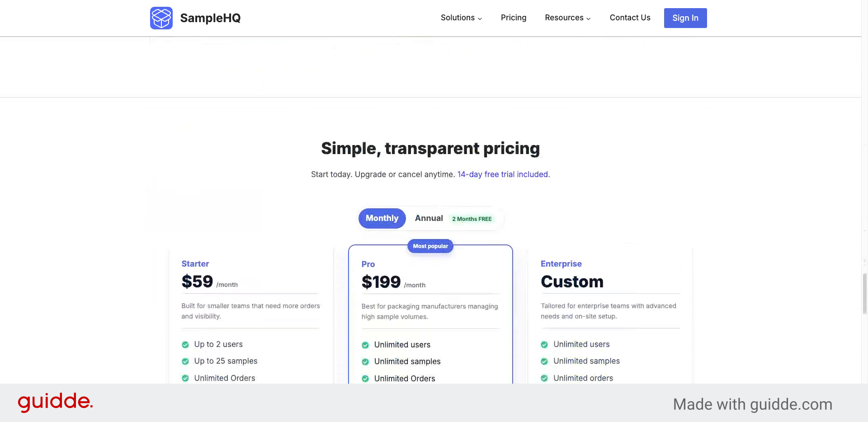This screenshot has height=422, width=868.
Task: Click the checkmark beside Pro's Unlimited users
Action: coord(365,345)
